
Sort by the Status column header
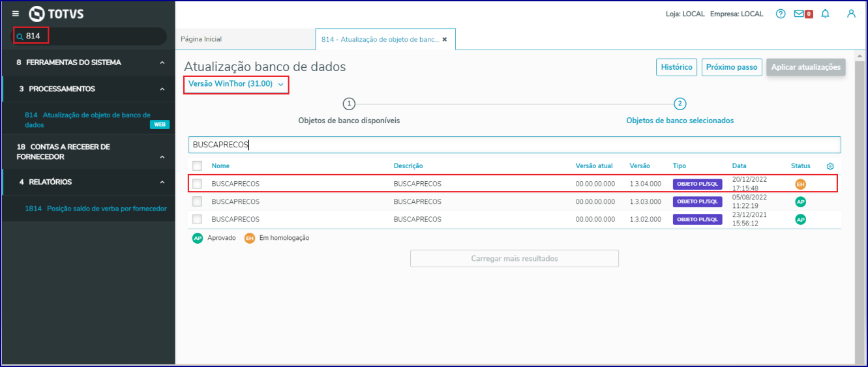pyautogui.click(x=801, y=166)
